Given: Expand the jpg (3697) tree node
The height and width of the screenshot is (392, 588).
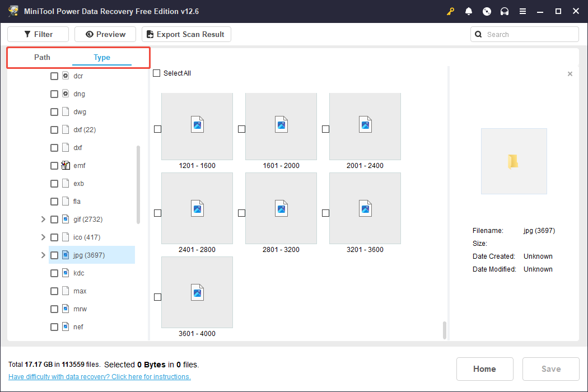Looking at the screenshot, I should [x=43, y=255].
